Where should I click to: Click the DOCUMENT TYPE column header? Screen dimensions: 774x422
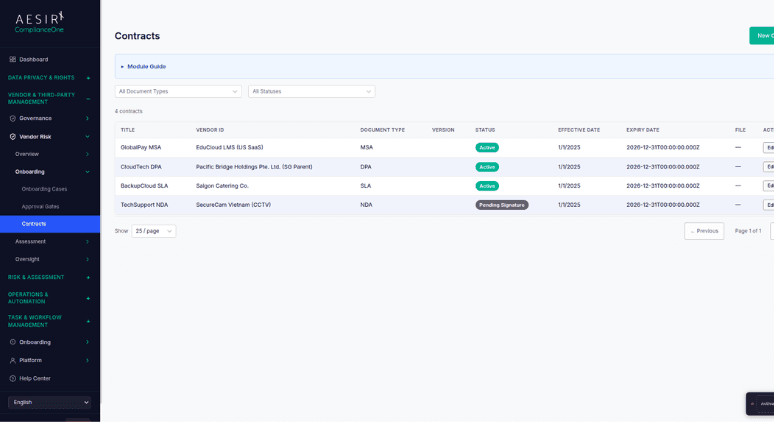click(383, 130)
